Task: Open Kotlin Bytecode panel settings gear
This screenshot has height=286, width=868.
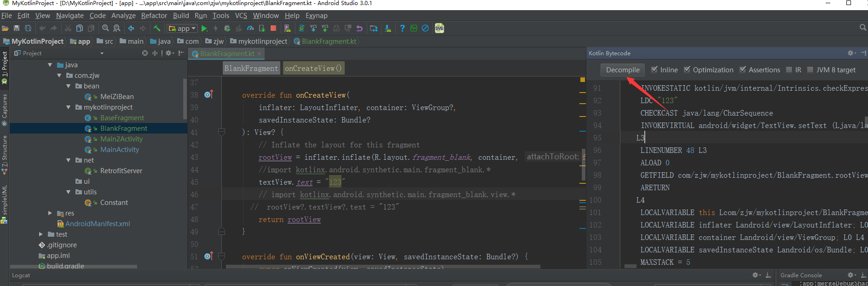Action: [x=851, y=53]
